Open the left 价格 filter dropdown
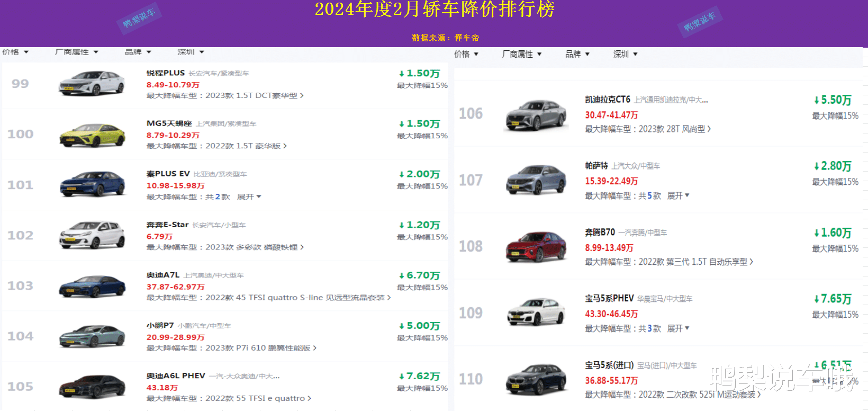This screenshot has width=868, height=411. tap(15, 52)
